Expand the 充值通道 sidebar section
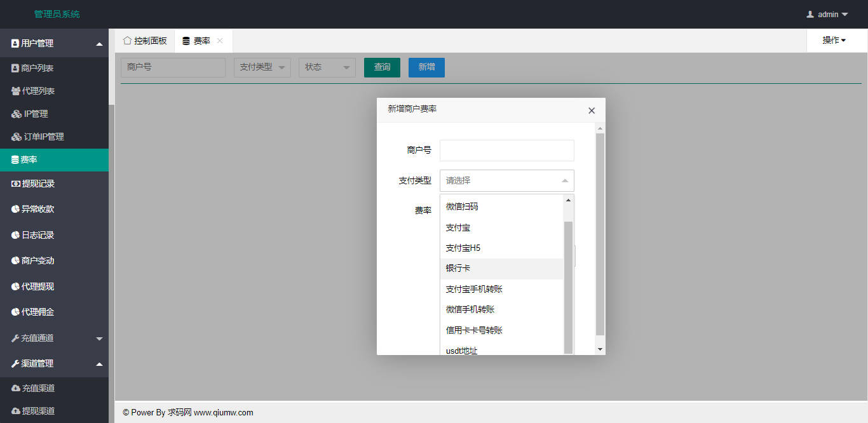 (99, 339)
